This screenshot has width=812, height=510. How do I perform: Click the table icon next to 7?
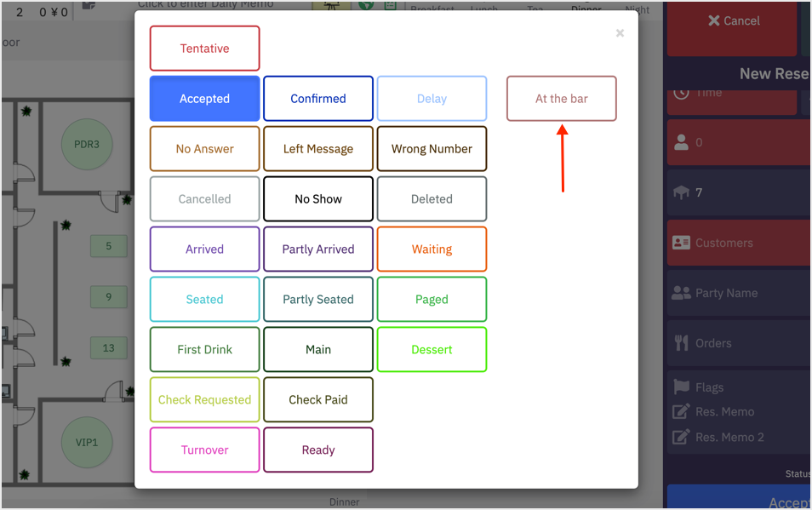click(681, 192)
